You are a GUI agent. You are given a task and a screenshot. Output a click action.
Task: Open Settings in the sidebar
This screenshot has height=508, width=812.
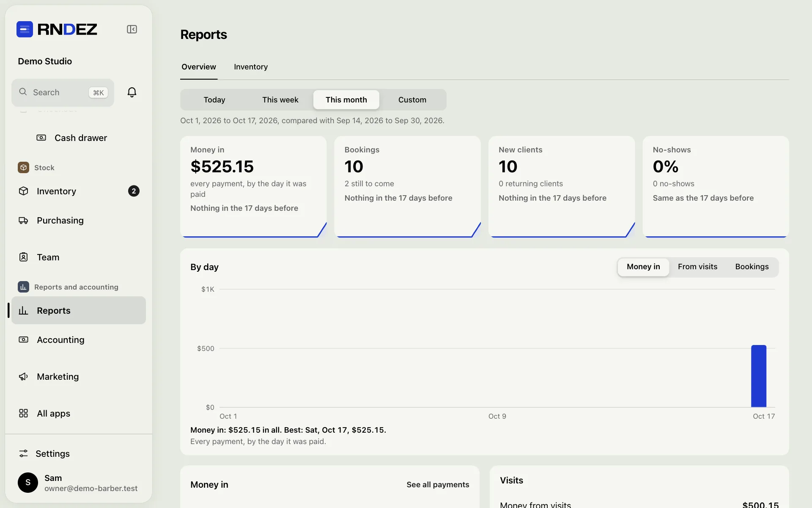click(x=79, y=453)
